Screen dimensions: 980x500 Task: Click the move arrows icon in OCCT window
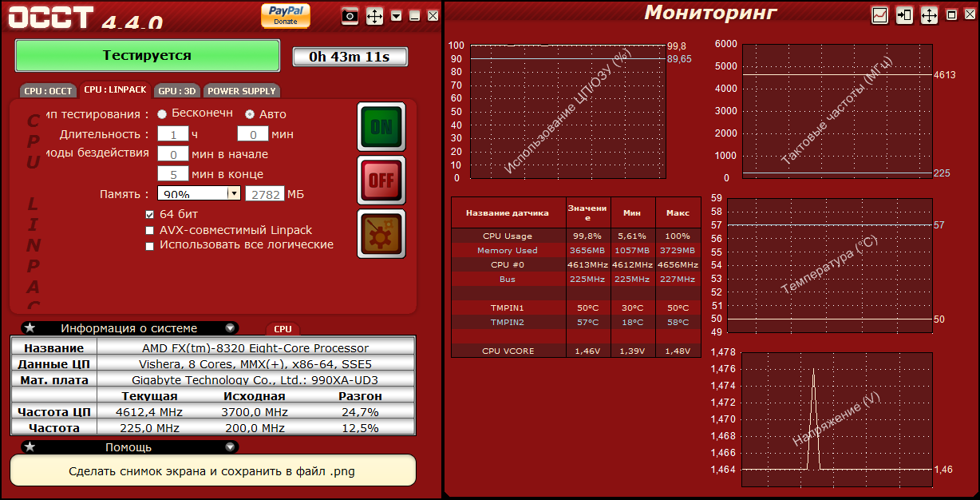[x=374, y=15]
